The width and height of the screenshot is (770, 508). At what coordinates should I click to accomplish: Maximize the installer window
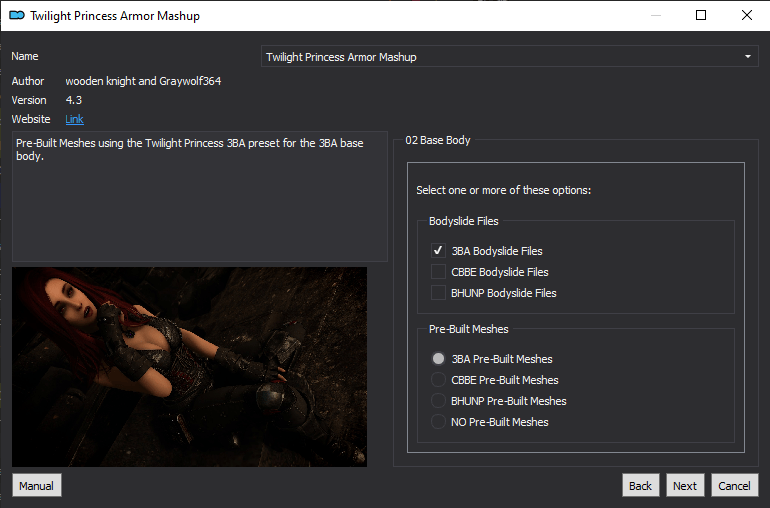(701, 15)
